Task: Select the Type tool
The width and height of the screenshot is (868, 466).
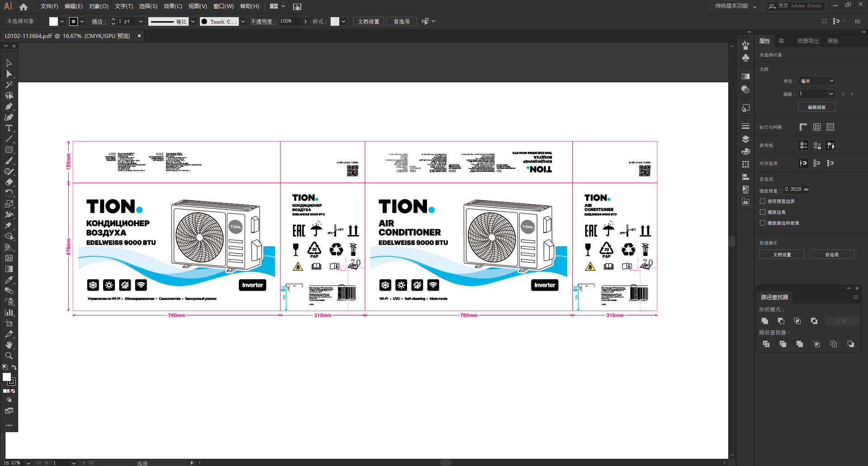Action: (9, 128)
